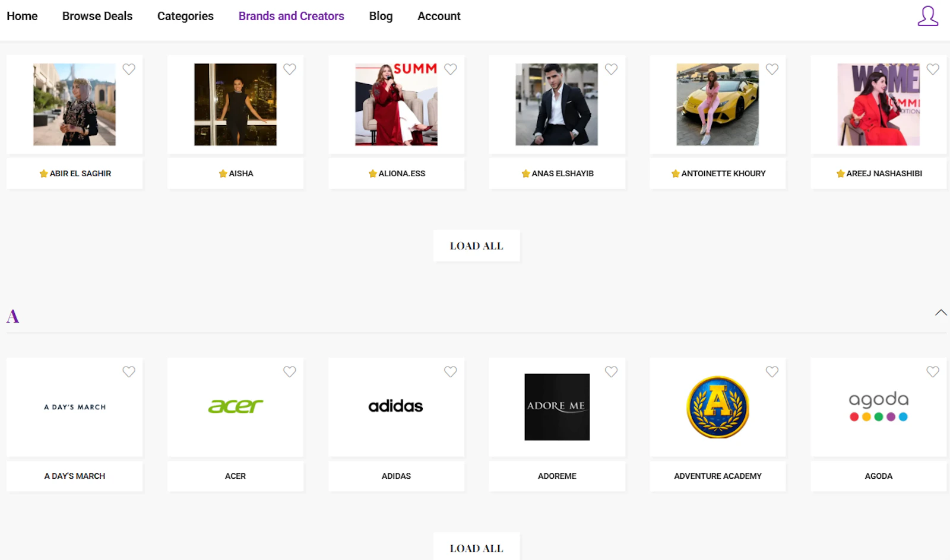Collapse the A section chevron
Viewport: 950px width, 560px height.
(x=940, y=313)
